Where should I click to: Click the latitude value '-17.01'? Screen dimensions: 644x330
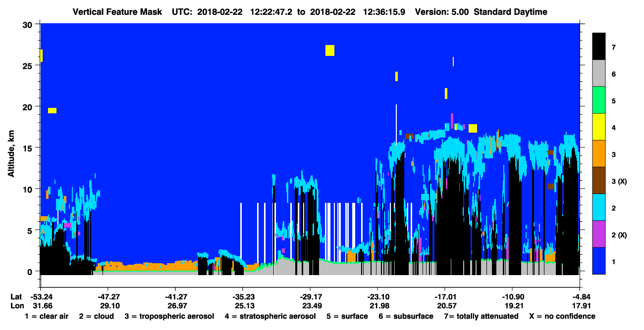[445, 297]
